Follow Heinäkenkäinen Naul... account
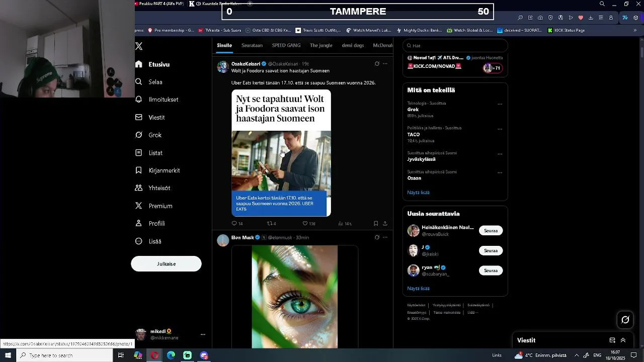Image resolution: width=644 pixels, height=362 pixels. tap(491, 231)
